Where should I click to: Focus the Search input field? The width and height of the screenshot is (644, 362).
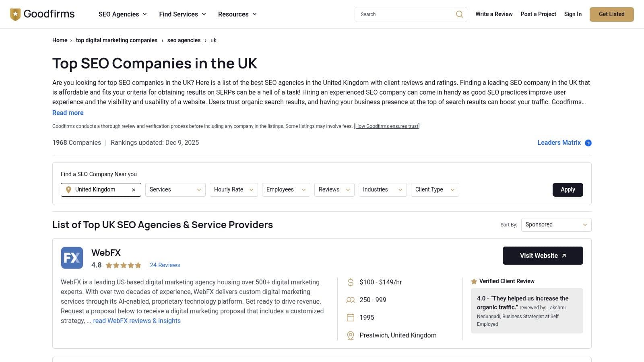[405, 14]
